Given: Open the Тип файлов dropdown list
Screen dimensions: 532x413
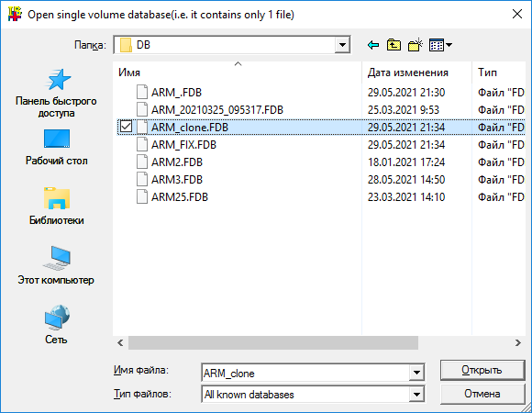Looking at the screenshot, I should 416,395.
